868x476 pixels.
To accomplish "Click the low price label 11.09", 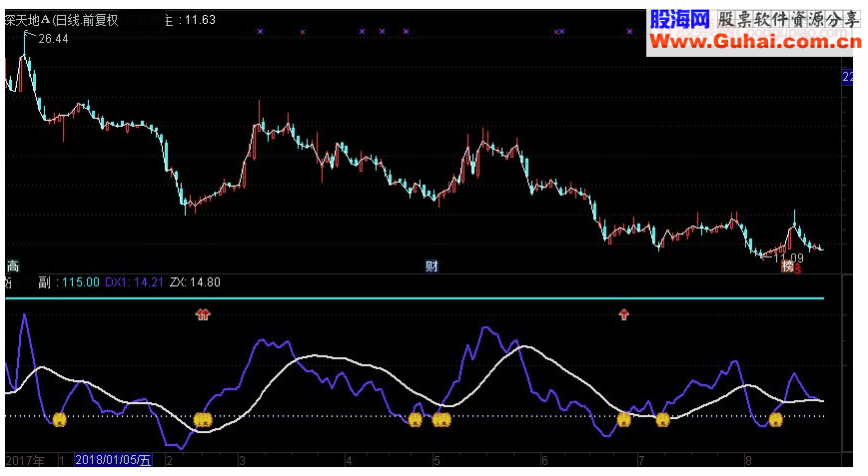I will 788,257.
